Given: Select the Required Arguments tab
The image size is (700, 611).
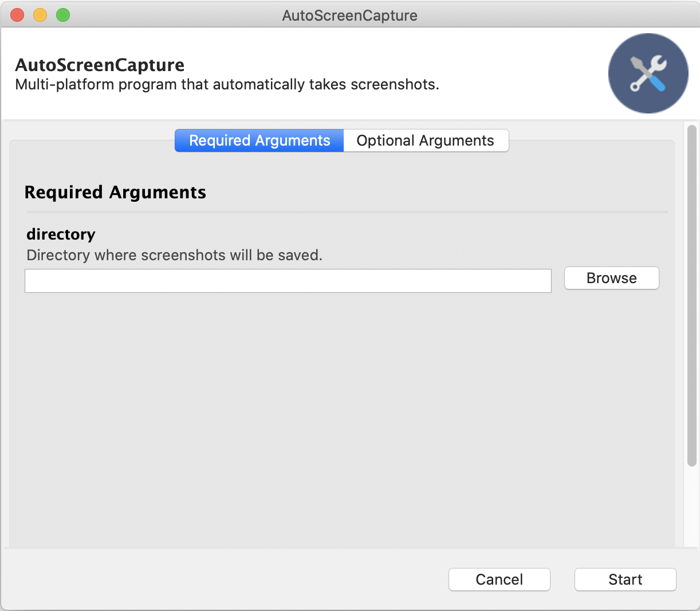Looking at the screenshot, I should [x=258, y=140].
